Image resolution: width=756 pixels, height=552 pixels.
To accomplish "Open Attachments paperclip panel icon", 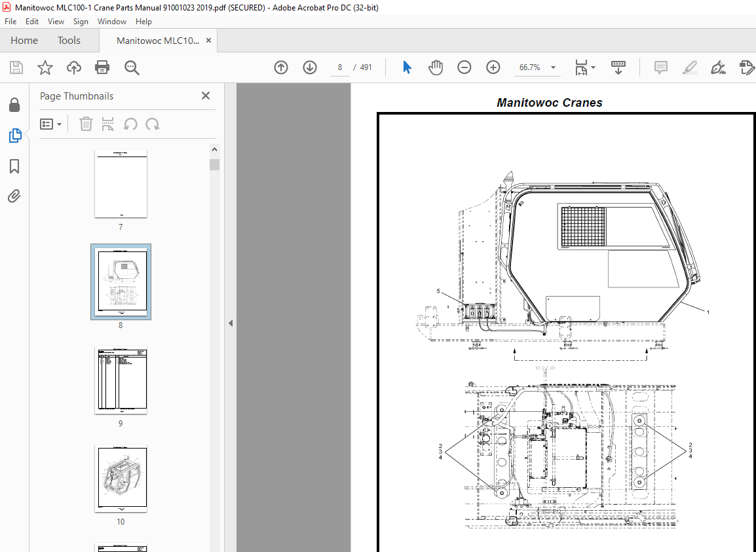I will point(14,196).
